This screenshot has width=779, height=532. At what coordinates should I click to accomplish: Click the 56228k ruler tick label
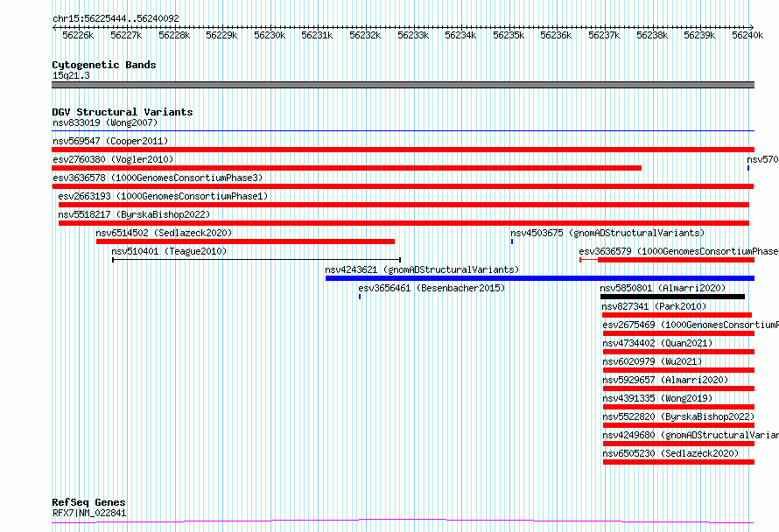tap(174, 35)
